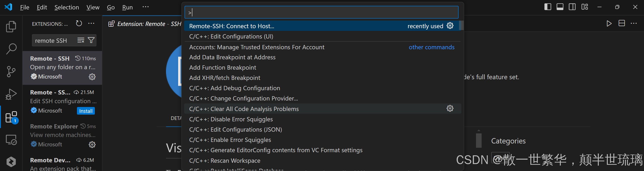Open the Extensions view icon
This screenshot has height=171, width=644.
pyautogui.click(x=11, y=117)
